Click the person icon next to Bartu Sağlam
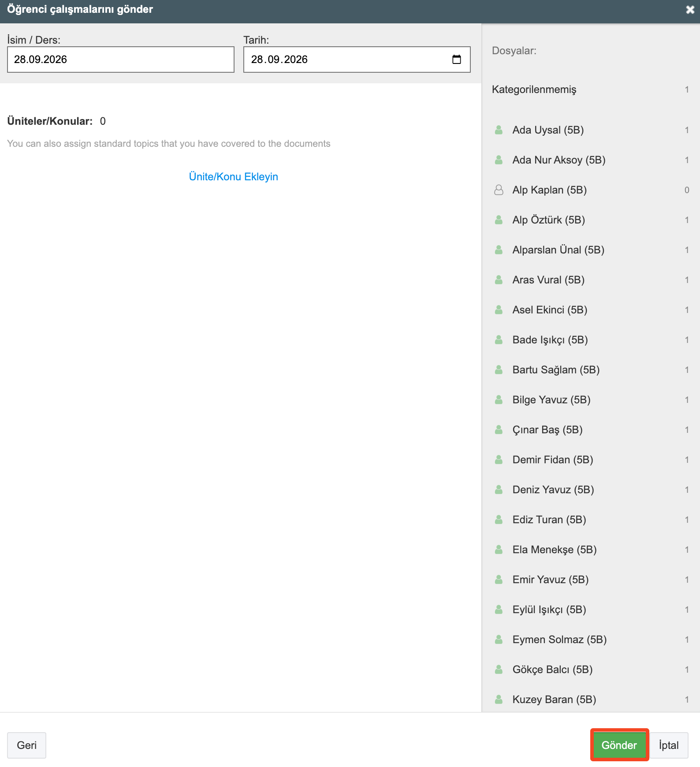Screen dimensions: 700x767 point(499,370)
